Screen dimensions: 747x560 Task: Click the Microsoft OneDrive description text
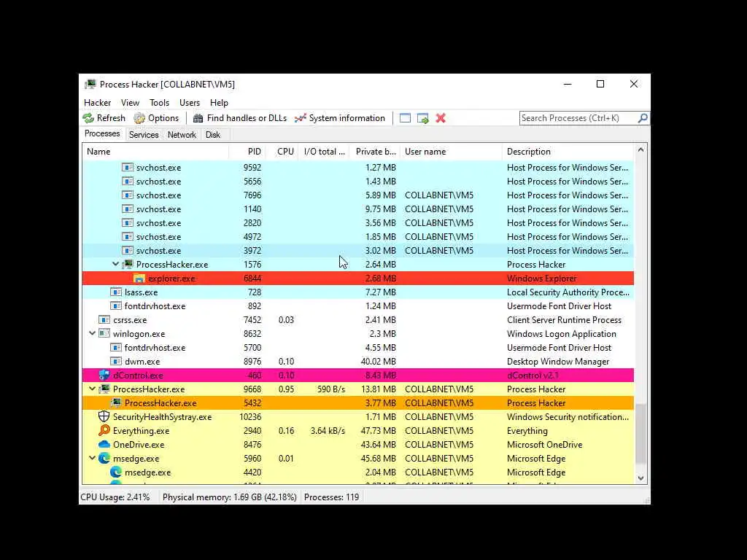[x=544, y=444]
